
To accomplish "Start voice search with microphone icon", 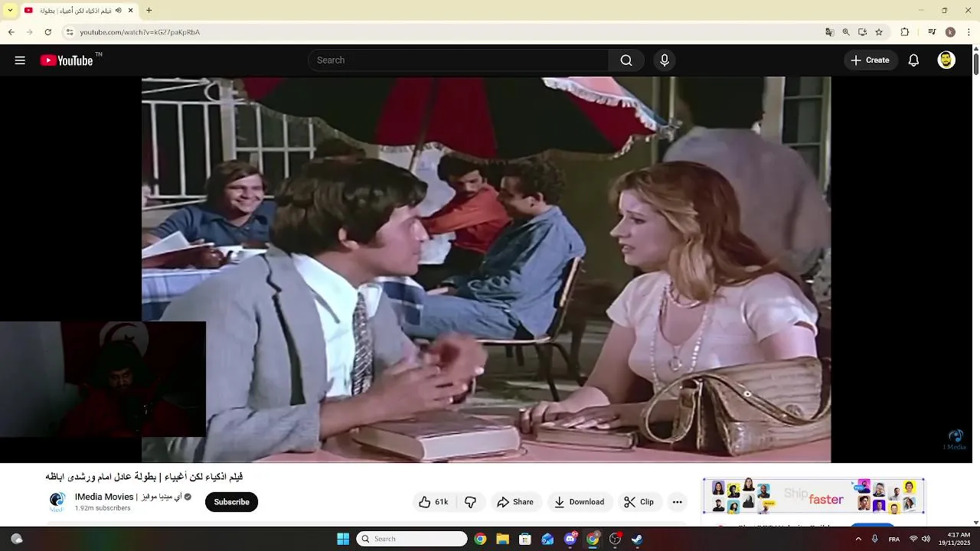I will (665, 60).
